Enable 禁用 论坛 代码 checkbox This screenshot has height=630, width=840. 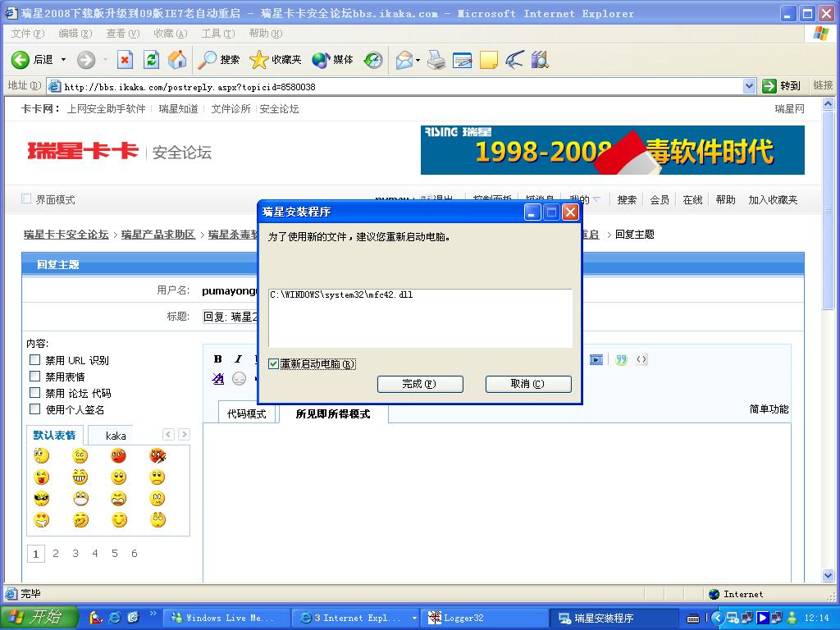coord(34,393)
